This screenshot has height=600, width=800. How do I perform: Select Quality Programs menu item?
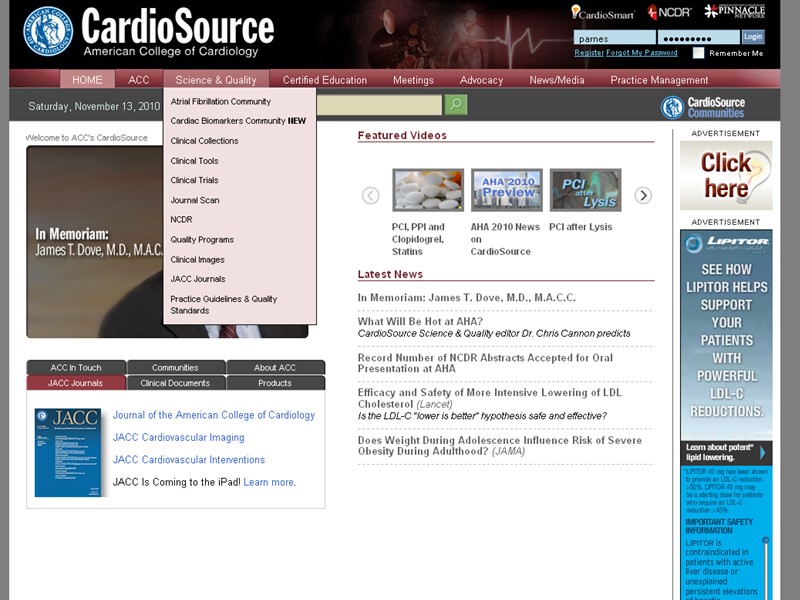click(x=202, y=239)
